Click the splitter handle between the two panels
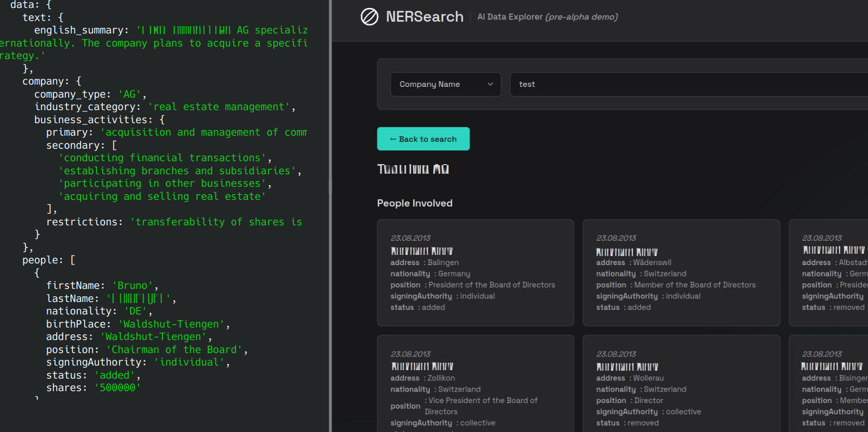 330,187
